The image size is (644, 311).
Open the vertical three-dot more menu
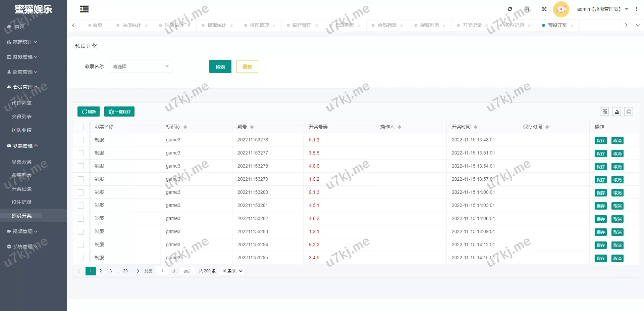click(x=637, y=9)
